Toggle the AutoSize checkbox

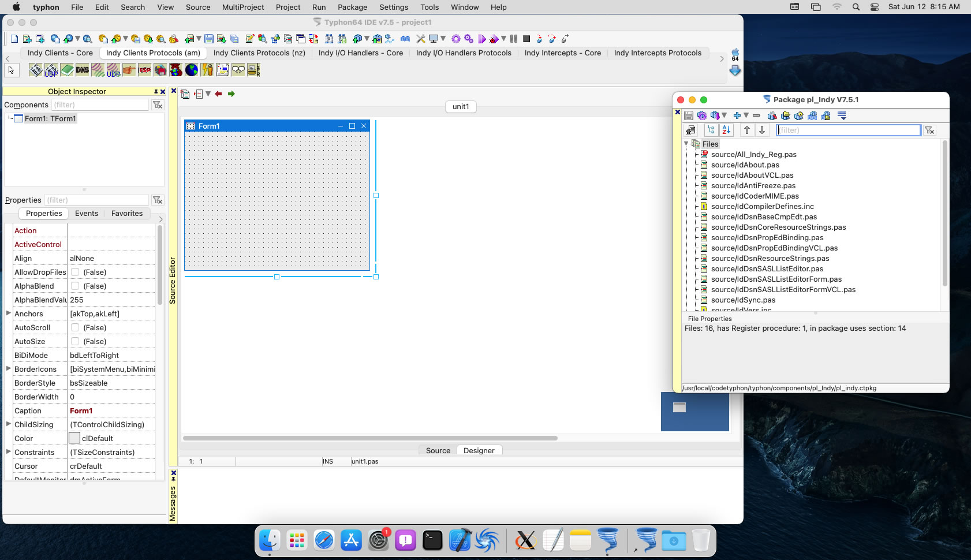tap(75, 341)
